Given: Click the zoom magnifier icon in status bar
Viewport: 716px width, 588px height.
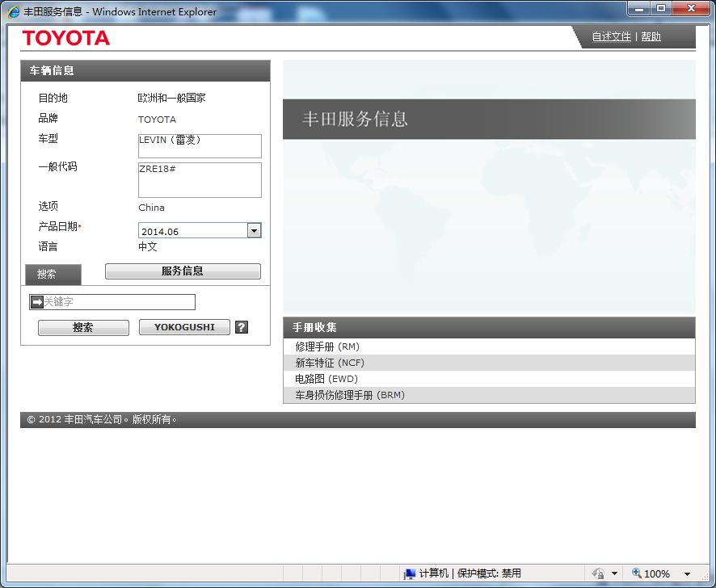Looking at the screenshot, I should pos(637,573).
